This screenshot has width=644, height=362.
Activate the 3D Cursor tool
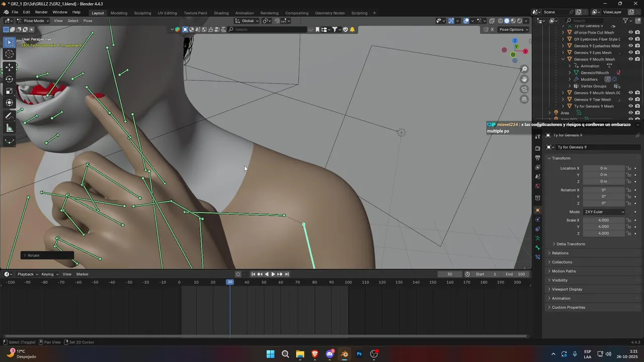point(10,54)
